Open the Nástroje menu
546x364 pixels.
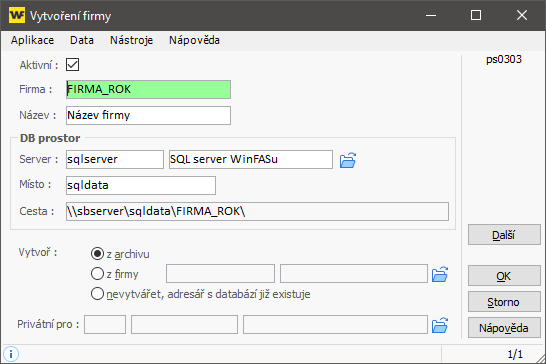click(132, 40)
